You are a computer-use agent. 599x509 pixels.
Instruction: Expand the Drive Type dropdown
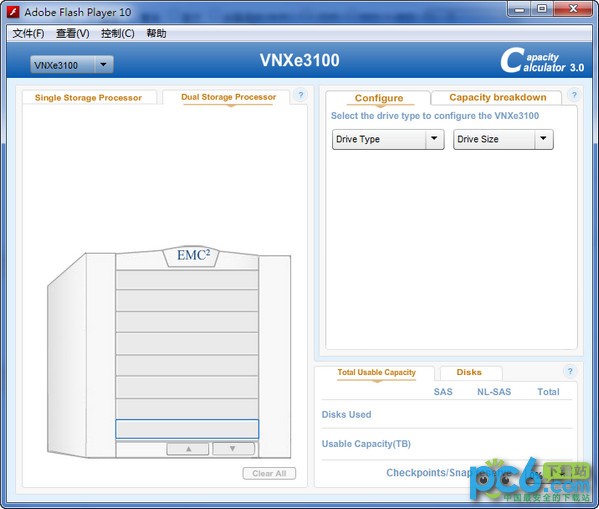388,139
